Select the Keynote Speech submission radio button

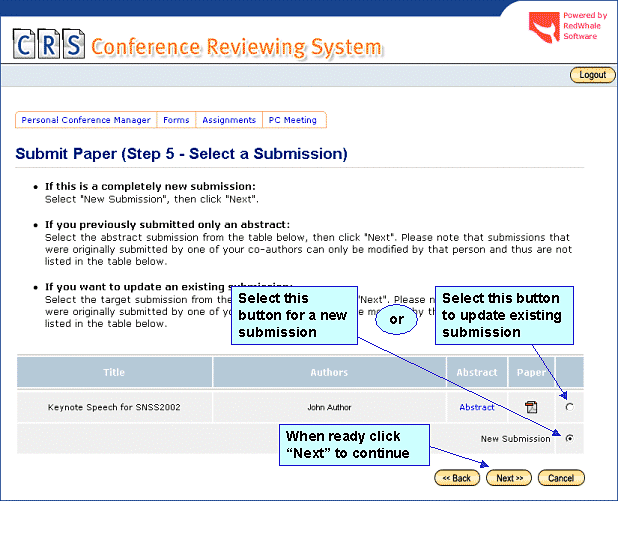coord(570,407)
